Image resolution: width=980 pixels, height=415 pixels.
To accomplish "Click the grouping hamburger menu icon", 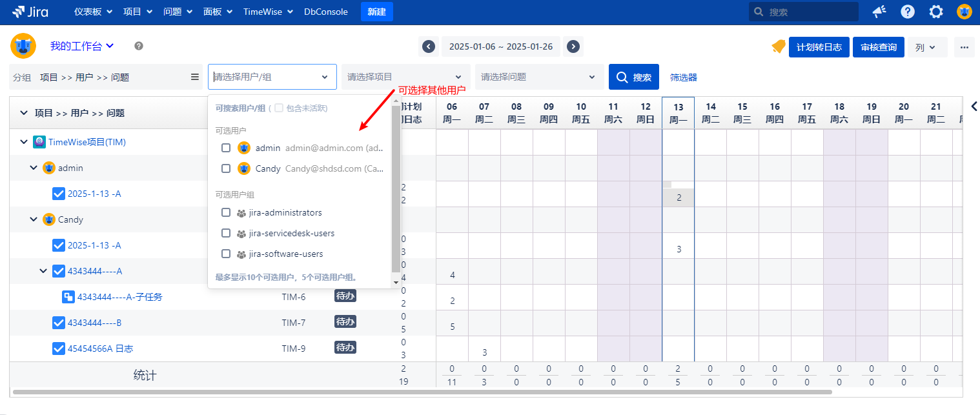I will tap(195, 77).
